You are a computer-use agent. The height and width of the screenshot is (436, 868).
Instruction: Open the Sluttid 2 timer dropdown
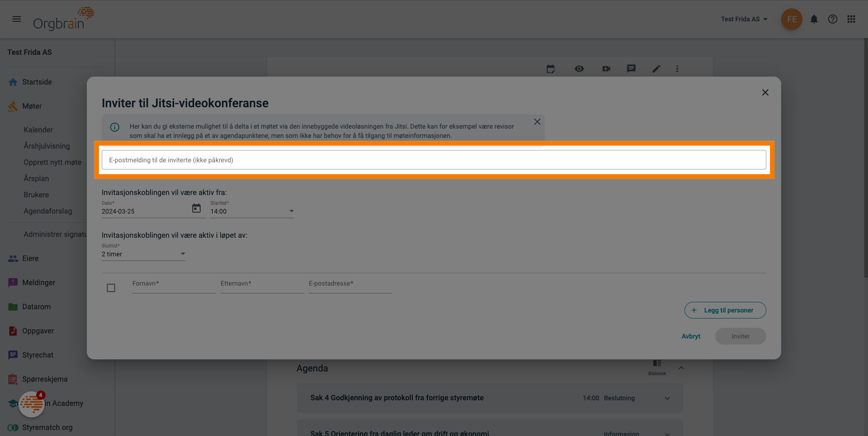pos(144,254)
